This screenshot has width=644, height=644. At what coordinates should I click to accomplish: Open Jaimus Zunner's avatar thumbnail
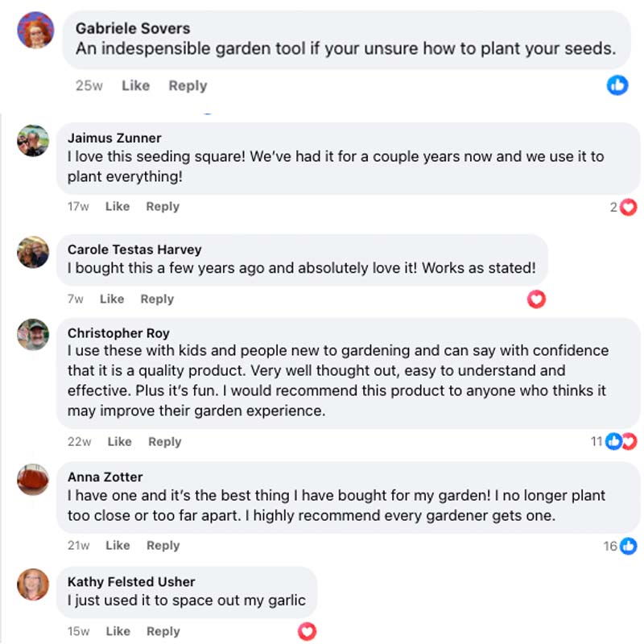[x=33, y=141]
